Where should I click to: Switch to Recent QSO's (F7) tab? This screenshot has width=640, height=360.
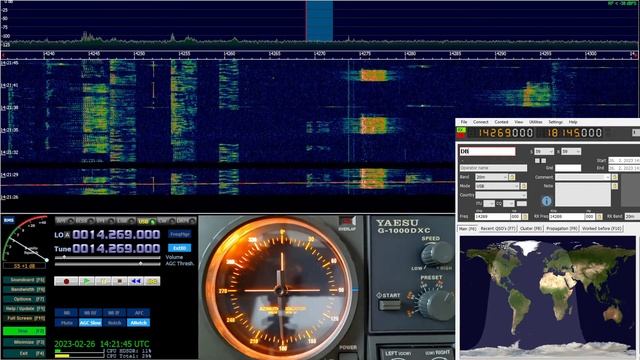click(x=498, y=229)
